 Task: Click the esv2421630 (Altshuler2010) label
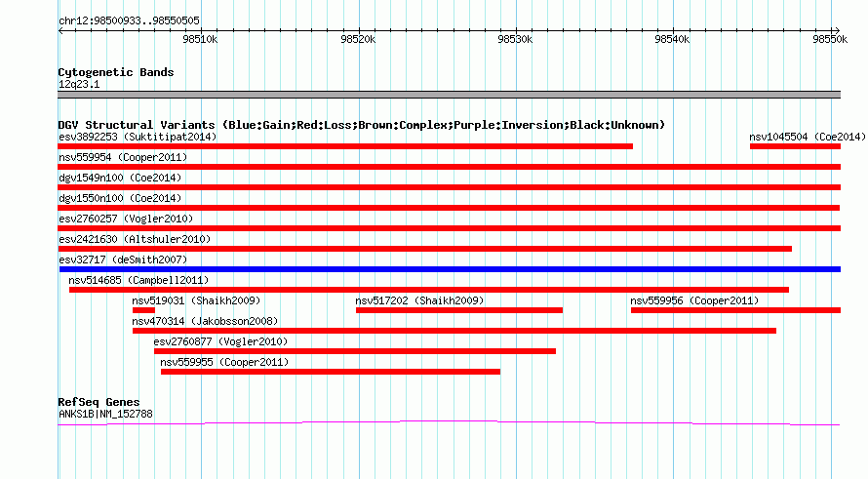[x=135, y=239]
